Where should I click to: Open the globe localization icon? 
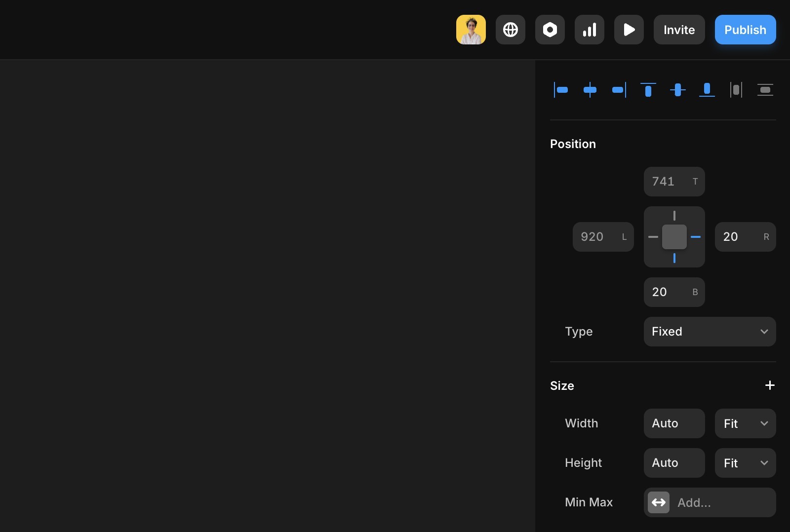[511, 30]
